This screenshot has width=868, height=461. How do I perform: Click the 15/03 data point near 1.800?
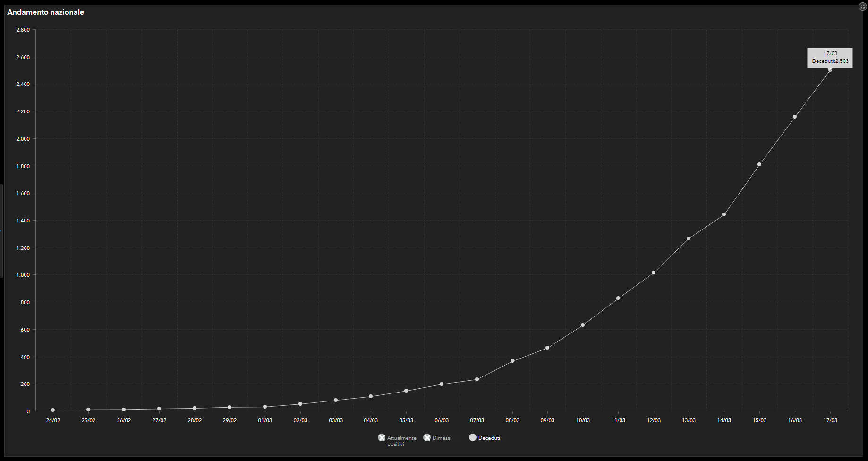759,164
